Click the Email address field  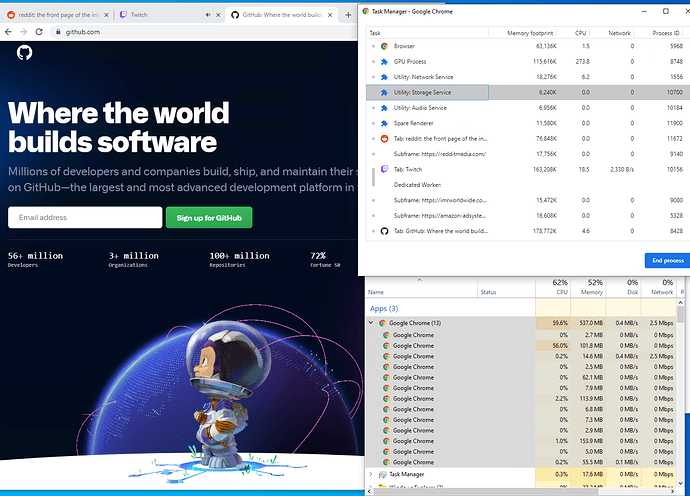coord(85,217)
